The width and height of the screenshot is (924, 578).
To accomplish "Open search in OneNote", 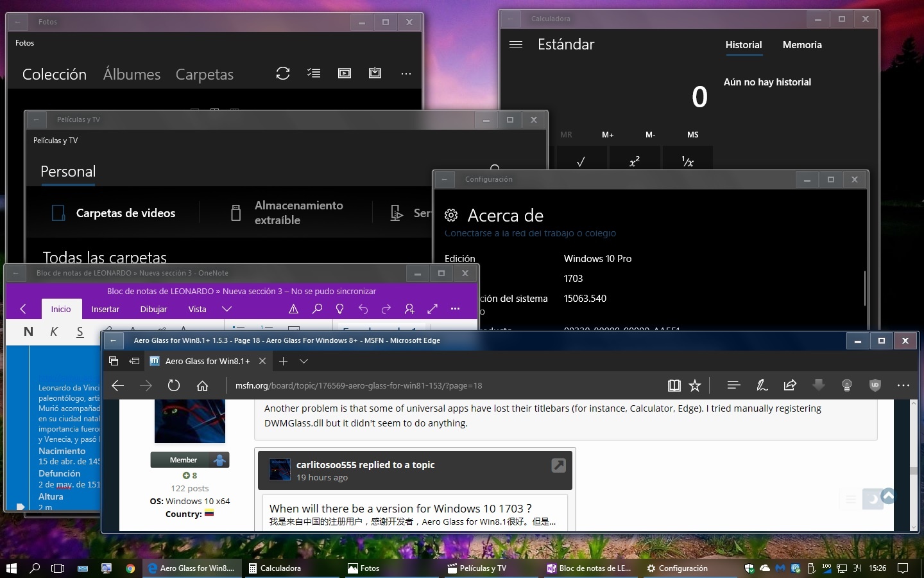I will coord(317,309).
